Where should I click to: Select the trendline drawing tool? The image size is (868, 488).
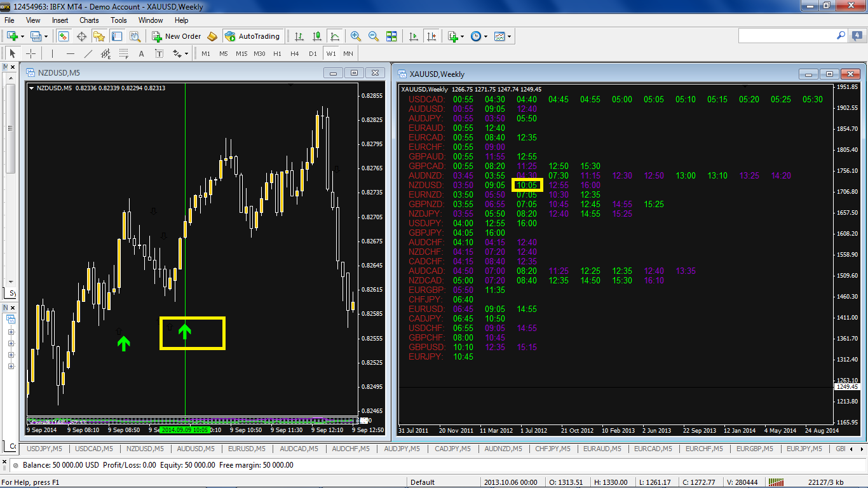[x=88, y=54]
